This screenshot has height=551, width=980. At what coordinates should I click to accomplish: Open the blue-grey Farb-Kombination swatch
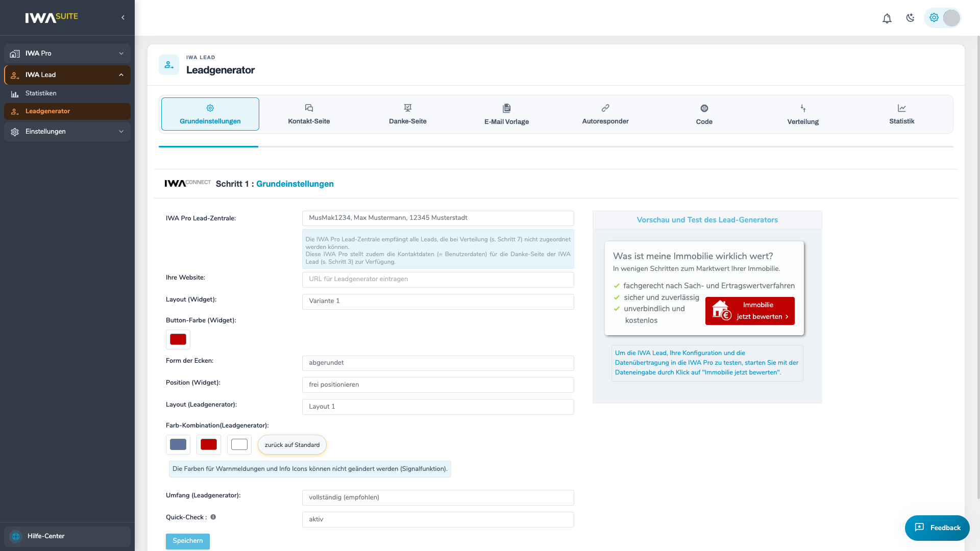[x=178, y=445]
